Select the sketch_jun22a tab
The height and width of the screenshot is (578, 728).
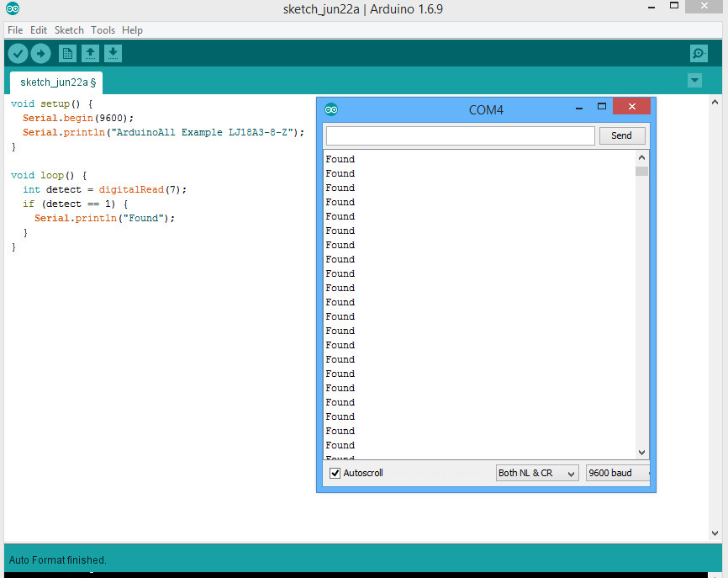[x=56, y=82]
